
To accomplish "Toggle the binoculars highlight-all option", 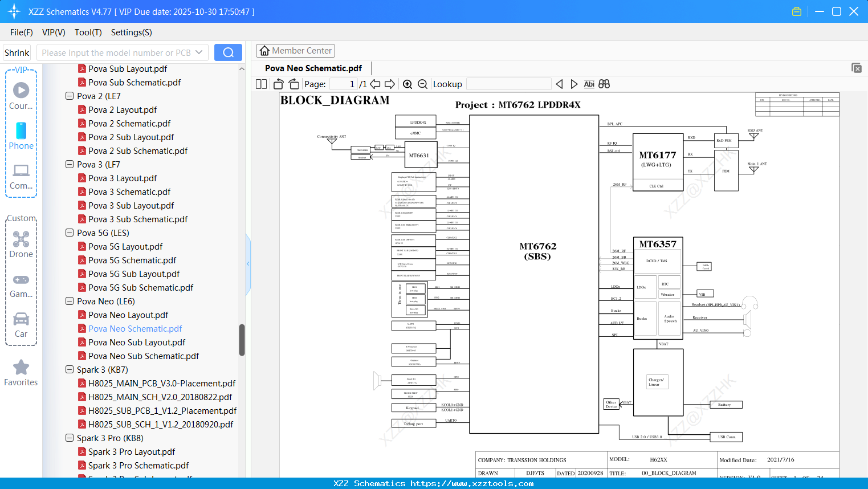I will [x=604, y=84].
